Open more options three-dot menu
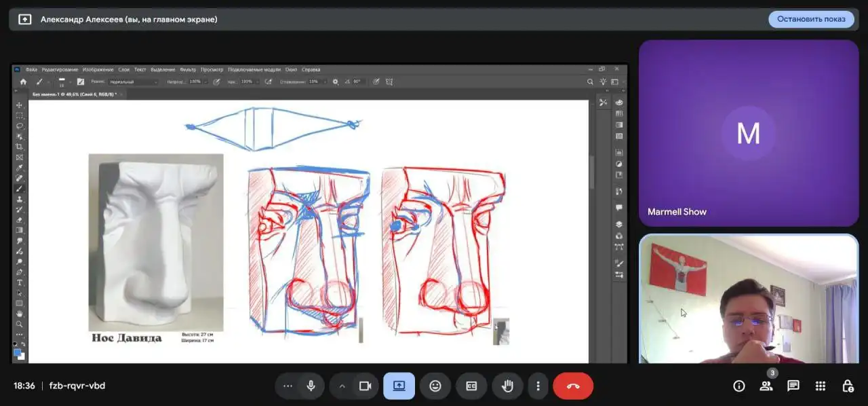Image resolution: width=868 pixels, height=406 pixels. click(538, 386)
